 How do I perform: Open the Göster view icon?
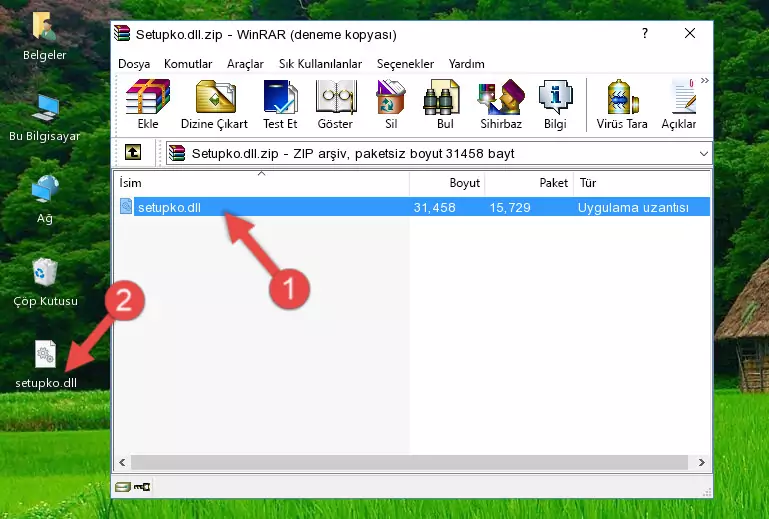pyautogui.click(x=336, y=97)
